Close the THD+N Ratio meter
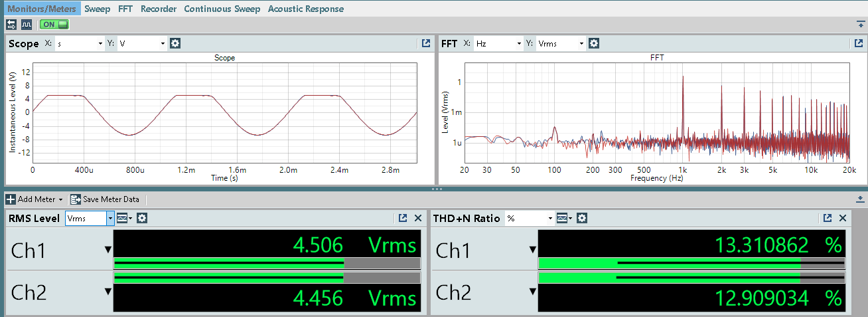This screenshot has width=868, height=317. click(843, 218)
